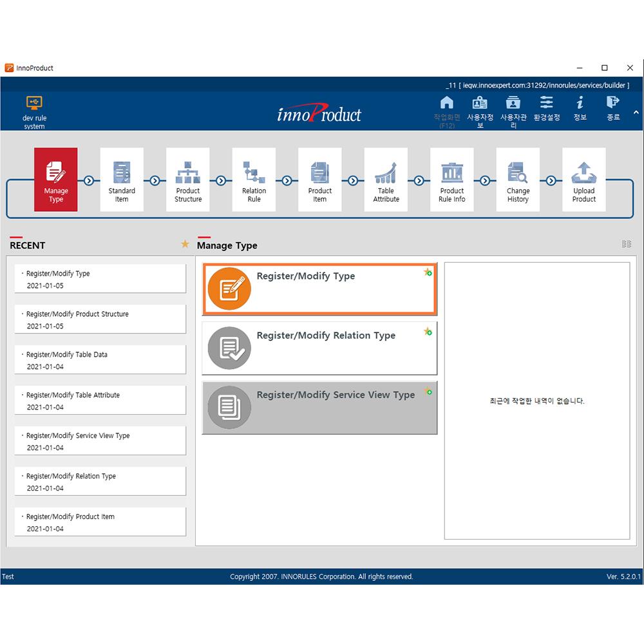Click the Upload Product icon
The width and height of the screenshot is (644, 644).
(x=584, y=179)
